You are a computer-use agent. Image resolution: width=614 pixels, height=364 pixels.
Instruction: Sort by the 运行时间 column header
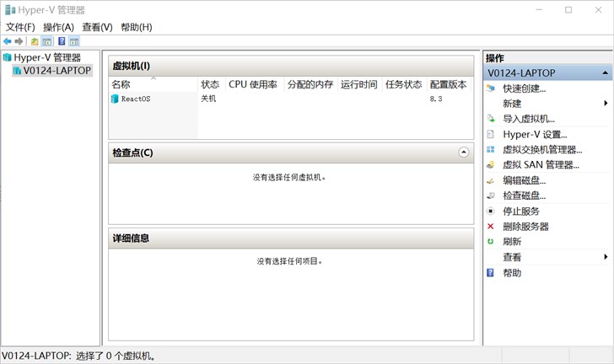[359, 84]
